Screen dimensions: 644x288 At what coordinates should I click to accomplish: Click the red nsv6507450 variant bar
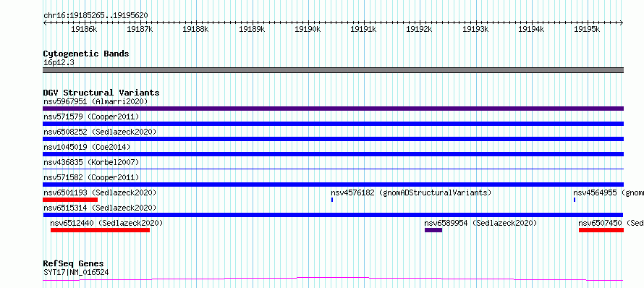click(601, 230)
